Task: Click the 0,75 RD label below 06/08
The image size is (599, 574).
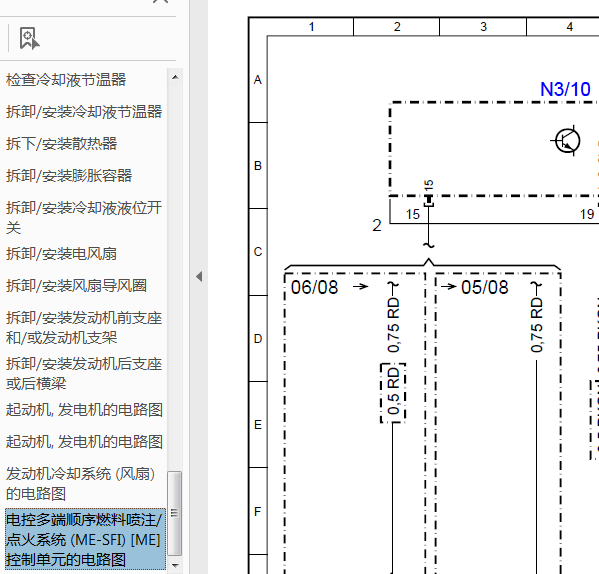Action: (393, 325)
